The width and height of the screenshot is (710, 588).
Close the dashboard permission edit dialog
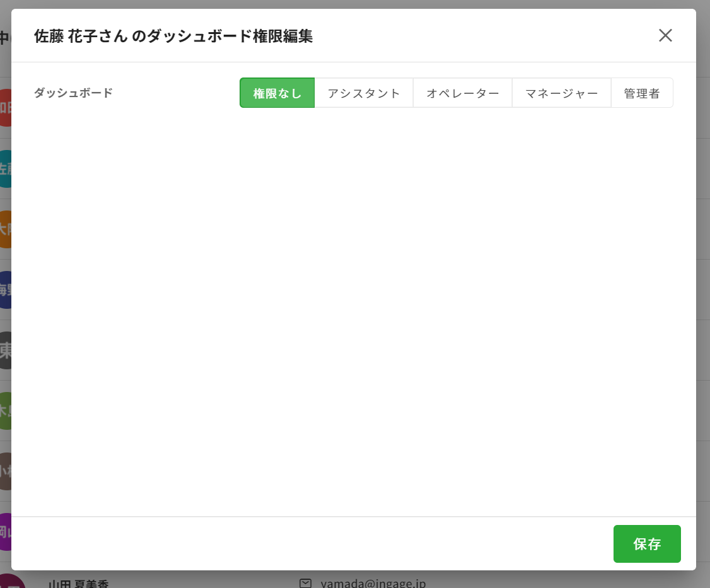665,35
